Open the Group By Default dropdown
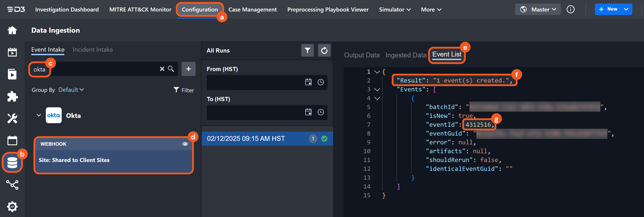 [71, 90]
